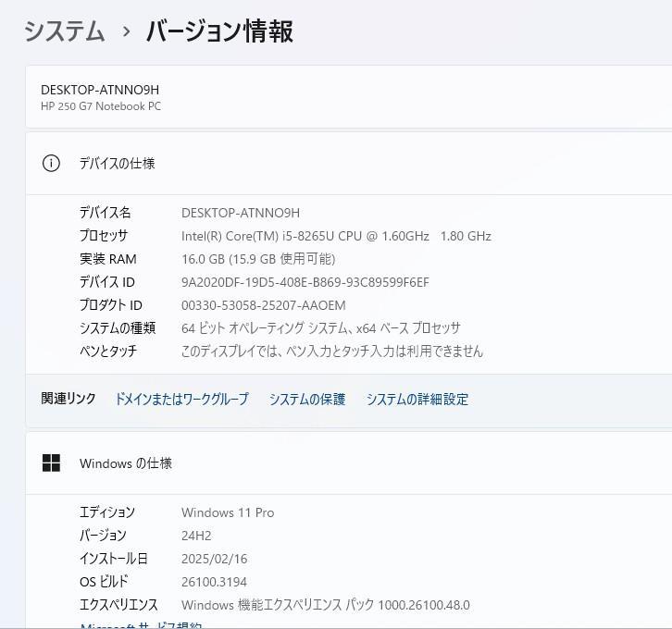Select RAM value 16.0 GB (15.9 GB 使用可能)
Screen dimensions: 672x629
pyautogui.click(x=258, y=259)
